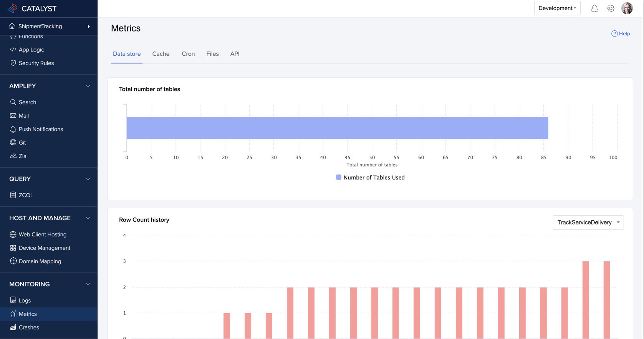Screen dimensions: 644x339
Task: Click the Metrics chart icon
Action: (13, 314)
